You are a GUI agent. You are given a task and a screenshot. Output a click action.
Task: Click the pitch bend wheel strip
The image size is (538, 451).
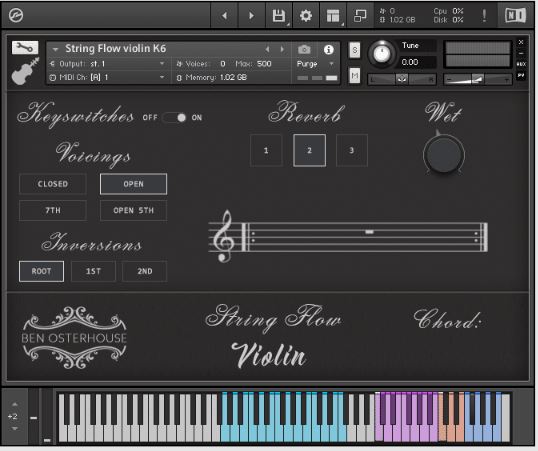point(33,416)
